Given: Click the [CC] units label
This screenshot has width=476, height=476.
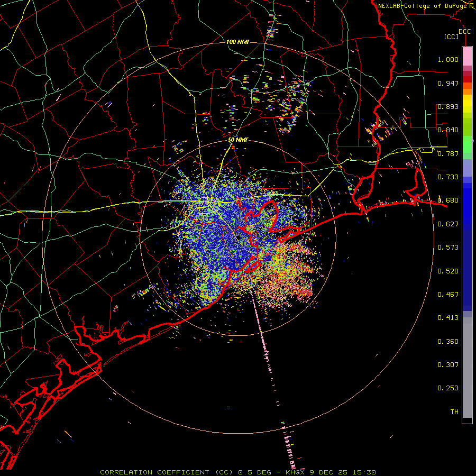Looking at the screenshot, I should pos(452,36).
